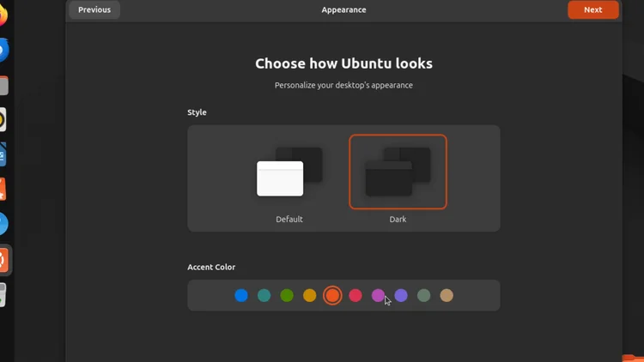644x362 pixels.
Task: Pick the red accent color
Action: [x=355, y=295]
